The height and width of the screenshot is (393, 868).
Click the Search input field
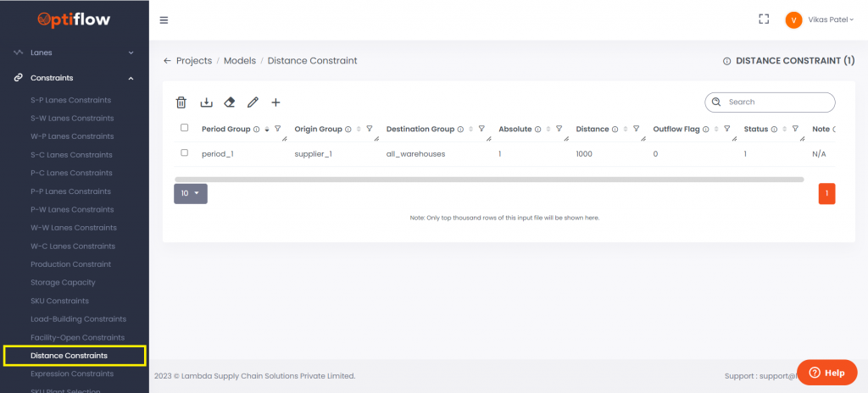[777, 102]
